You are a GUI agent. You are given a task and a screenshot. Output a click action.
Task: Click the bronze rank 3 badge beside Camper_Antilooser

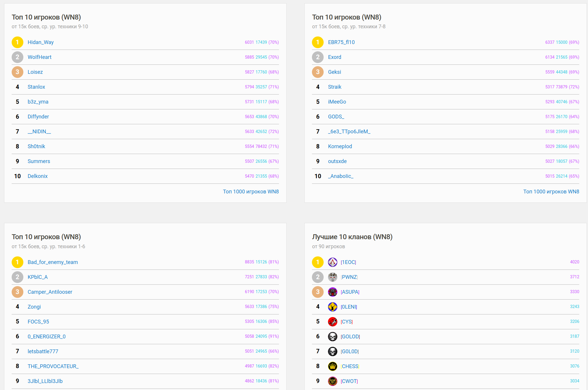point(18,292)
